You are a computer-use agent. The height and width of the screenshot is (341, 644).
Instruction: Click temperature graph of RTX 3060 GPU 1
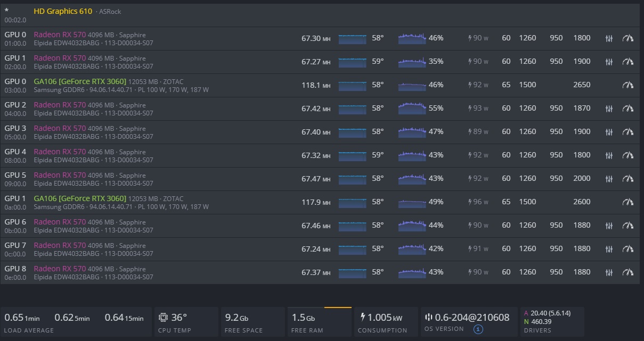coord(352,202)
